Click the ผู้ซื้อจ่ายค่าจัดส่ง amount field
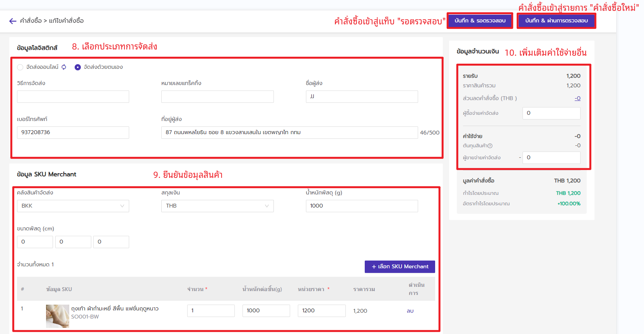The height and width of the screenshot is (334, 644). coord(552,113)
